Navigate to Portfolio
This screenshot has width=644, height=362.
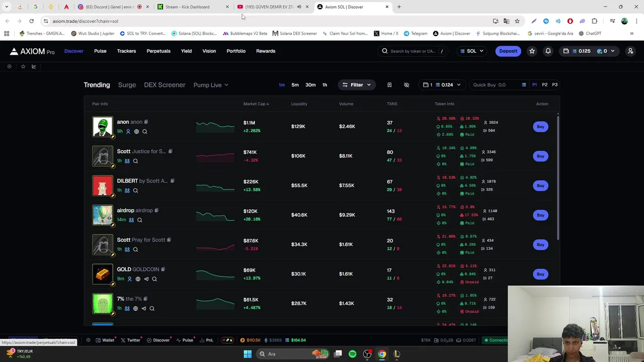(236, 51)
